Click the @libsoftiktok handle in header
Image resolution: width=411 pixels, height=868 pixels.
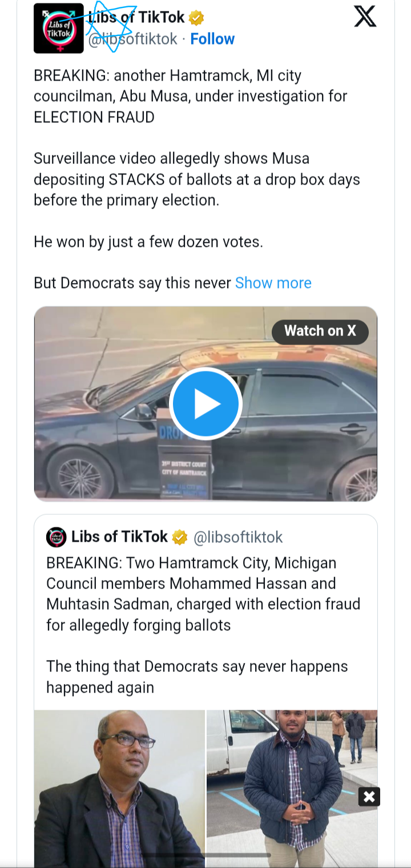coord(132,39)
